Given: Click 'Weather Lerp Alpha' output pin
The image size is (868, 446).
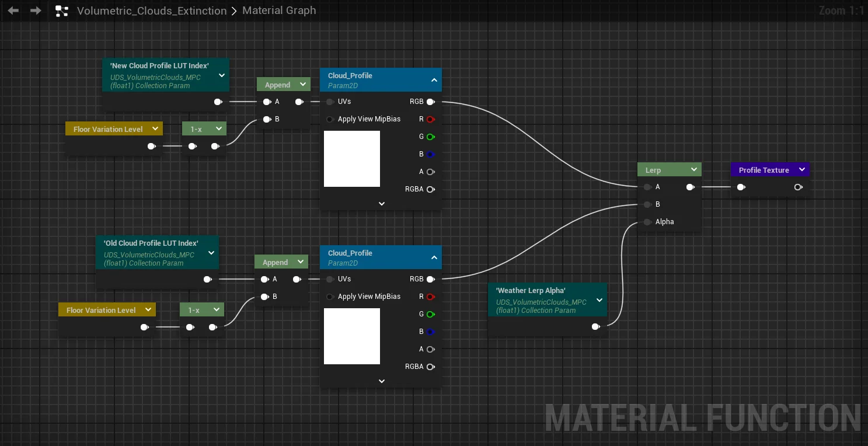Looking at the screenshot, I should [x=595, y=327].
